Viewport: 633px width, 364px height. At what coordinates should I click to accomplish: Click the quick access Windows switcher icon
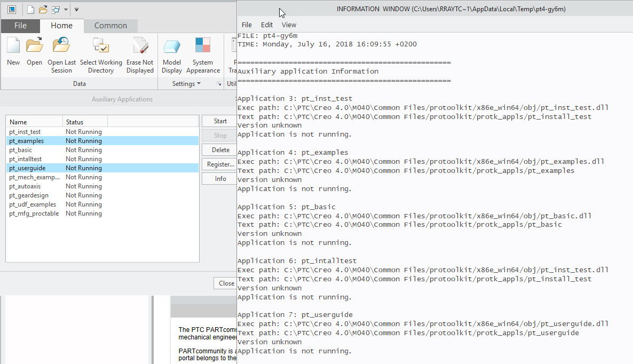56,10
